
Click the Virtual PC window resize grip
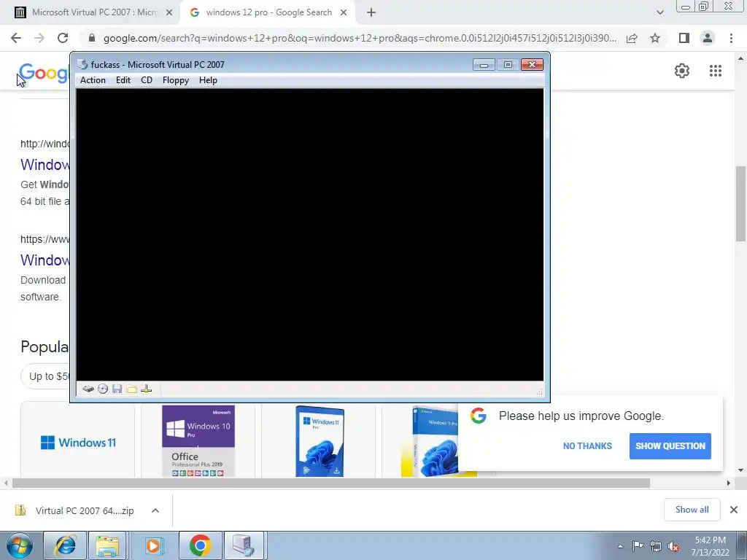539,392
